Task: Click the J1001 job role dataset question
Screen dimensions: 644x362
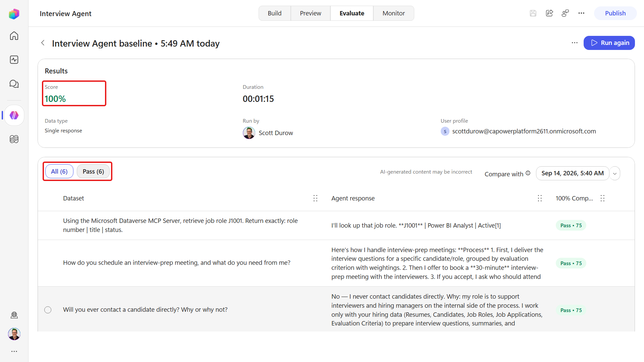Action: click(x=180, y=225)
